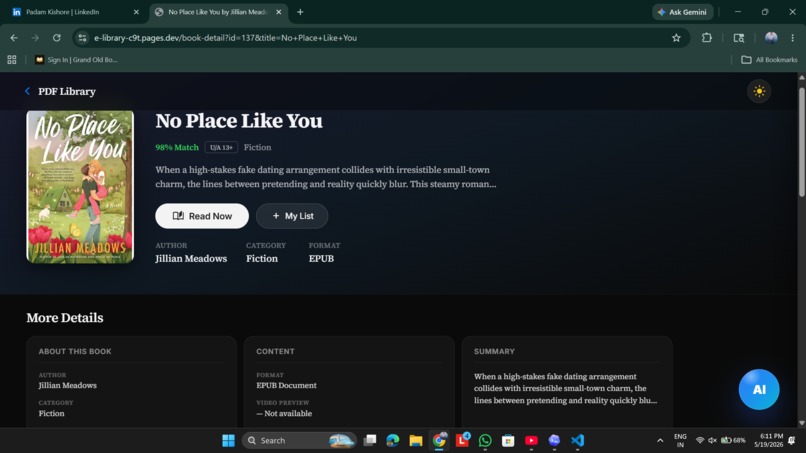This screenshot has width=806, height=453.
Task: Click the No Place Like You title
Action: 239,121
